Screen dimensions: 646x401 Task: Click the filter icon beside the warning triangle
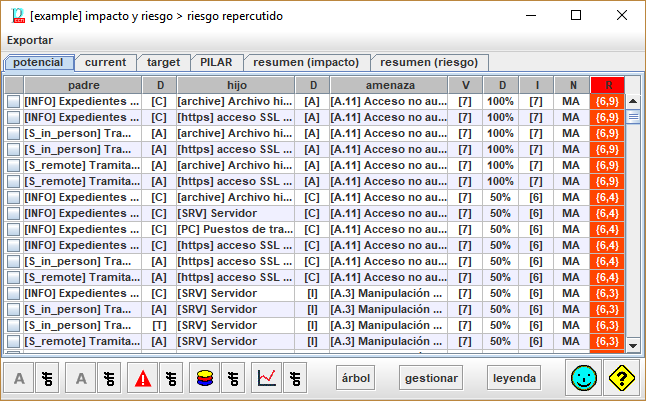coord(172,378)
